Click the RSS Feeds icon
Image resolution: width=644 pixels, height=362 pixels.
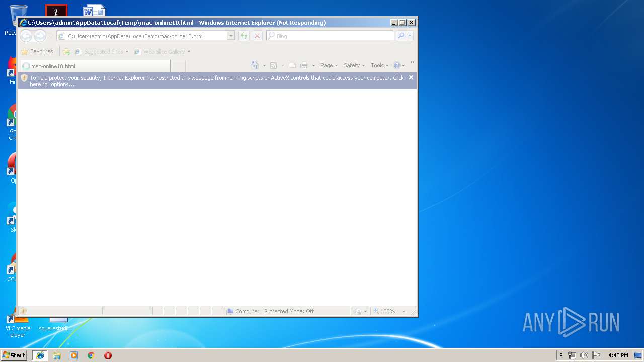(273, 66)
